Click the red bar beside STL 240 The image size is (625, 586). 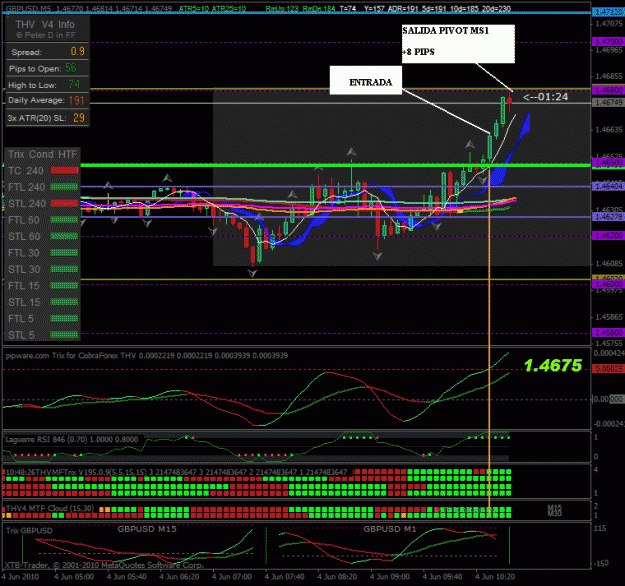[64, 203]
